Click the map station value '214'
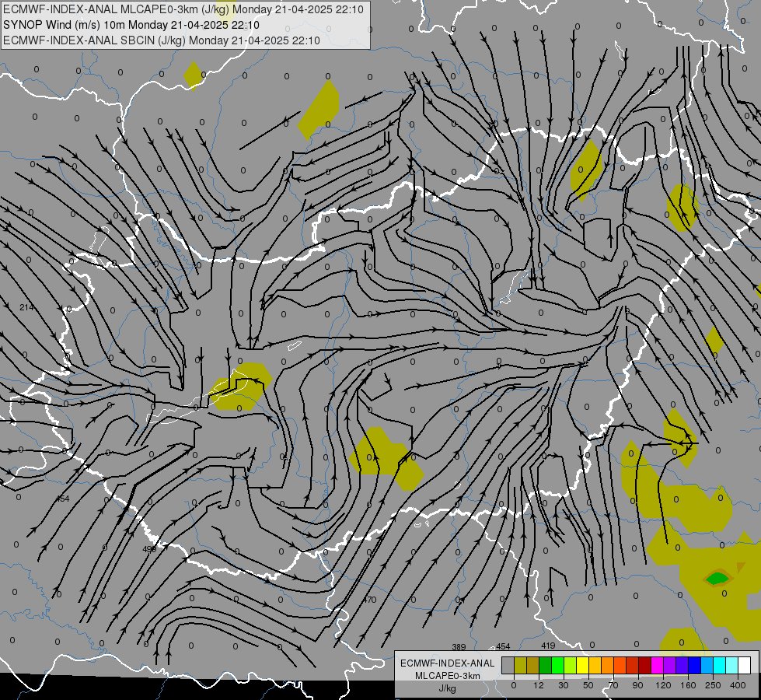 (x=26, y=307)
